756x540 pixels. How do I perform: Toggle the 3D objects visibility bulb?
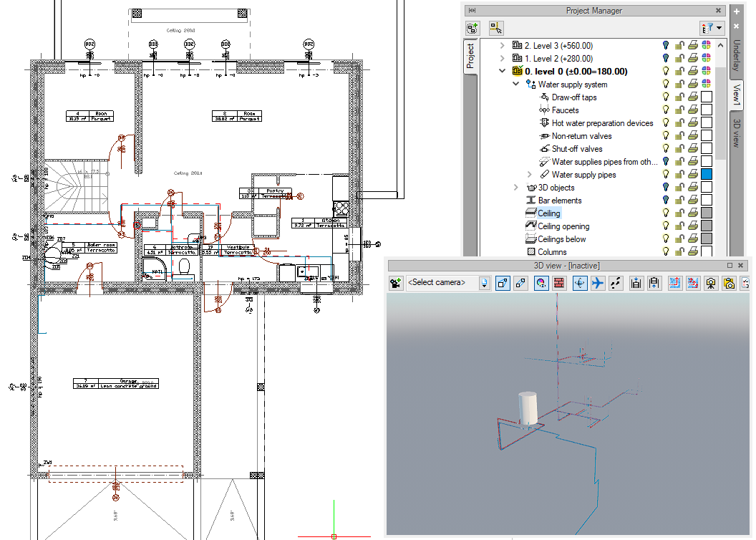point(666,187)
